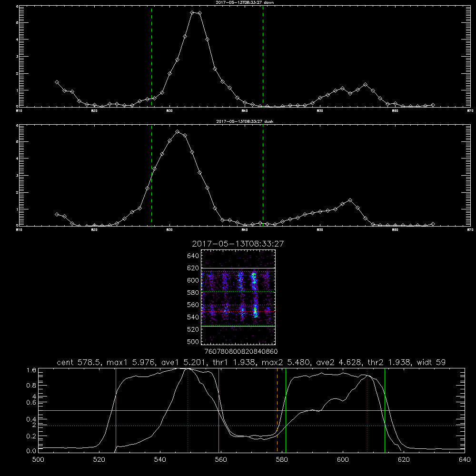This screenshot has width=476, height=476.
Task: Click the upper white horizontal line in the spectrogram
Action: (x=238, y=268)
